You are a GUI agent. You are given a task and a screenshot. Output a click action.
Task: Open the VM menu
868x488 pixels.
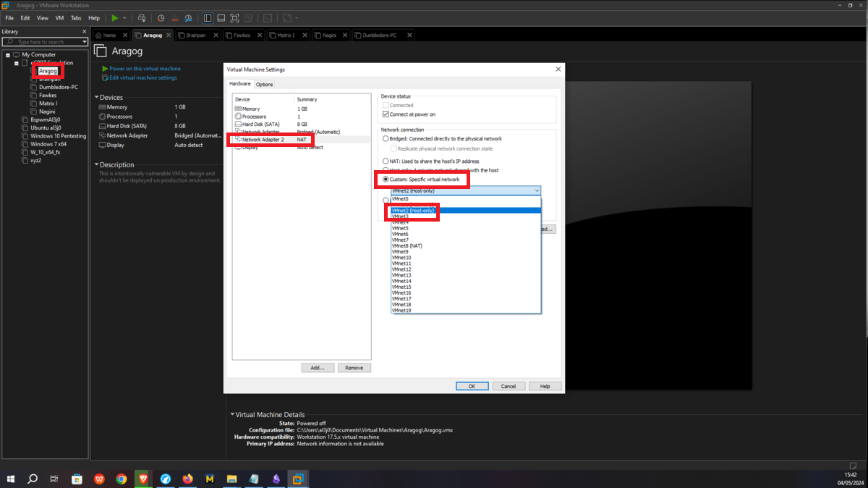[59, 17]
